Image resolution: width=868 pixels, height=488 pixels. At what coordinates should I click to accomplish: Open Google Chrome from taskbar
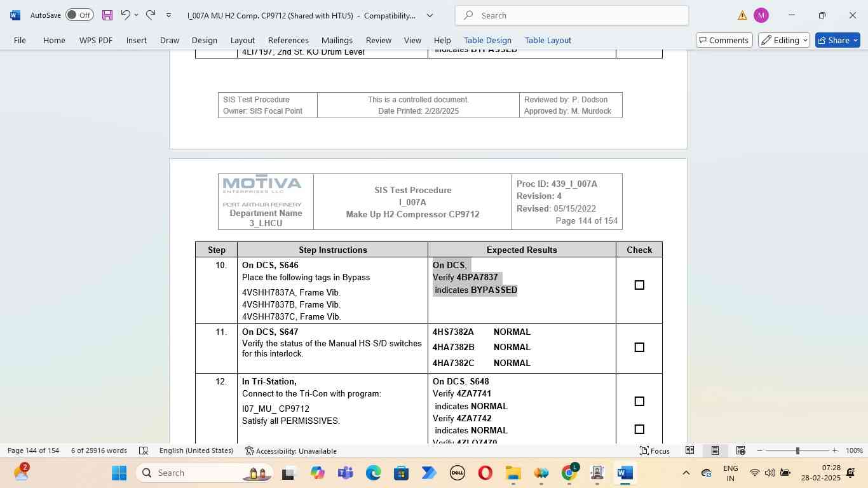coord(569,473)
